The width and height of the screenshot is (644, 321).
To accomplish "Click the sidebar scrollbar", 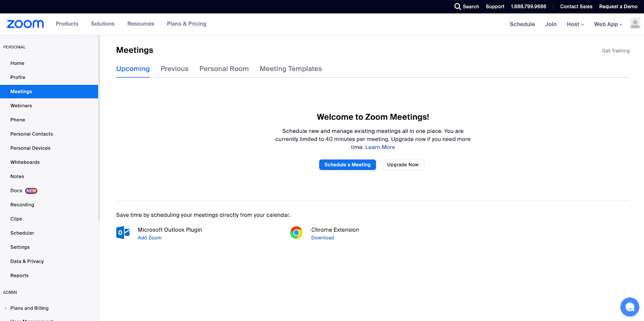I will (x=99, y=128).
